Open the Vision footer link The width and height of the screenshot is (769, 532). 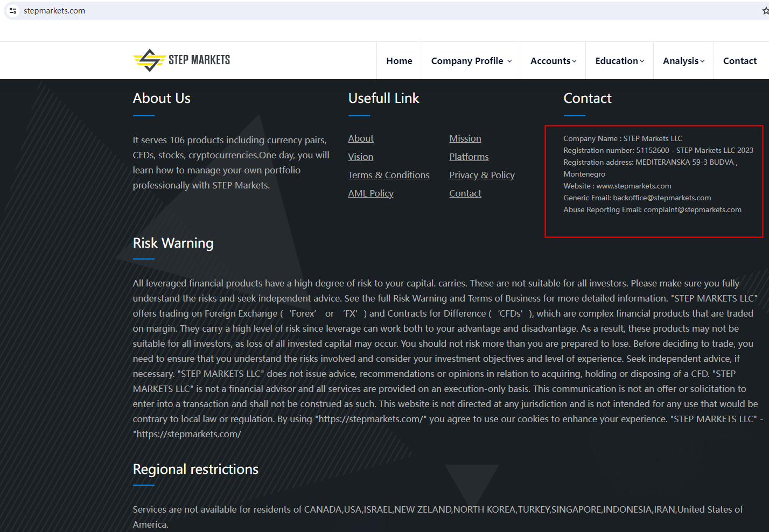pyautogui.click(x=361, y=157)
